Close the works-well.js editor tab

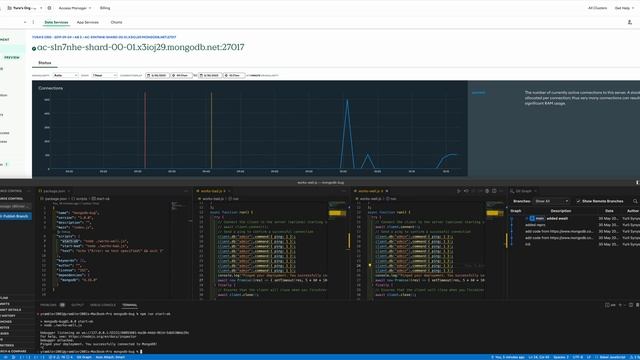click(387, 191)
